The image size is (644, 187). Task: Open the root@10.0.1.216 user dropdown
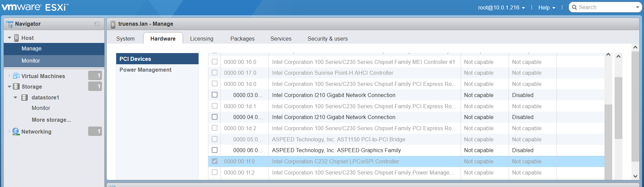(501, 7)
